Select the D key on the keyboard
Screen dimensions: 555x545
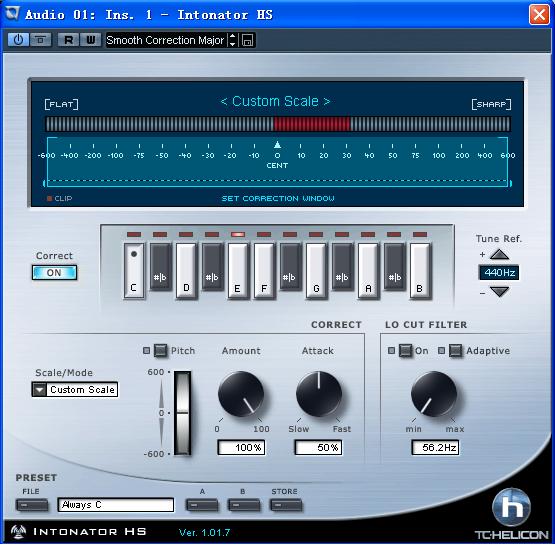(x=186, y=271)
